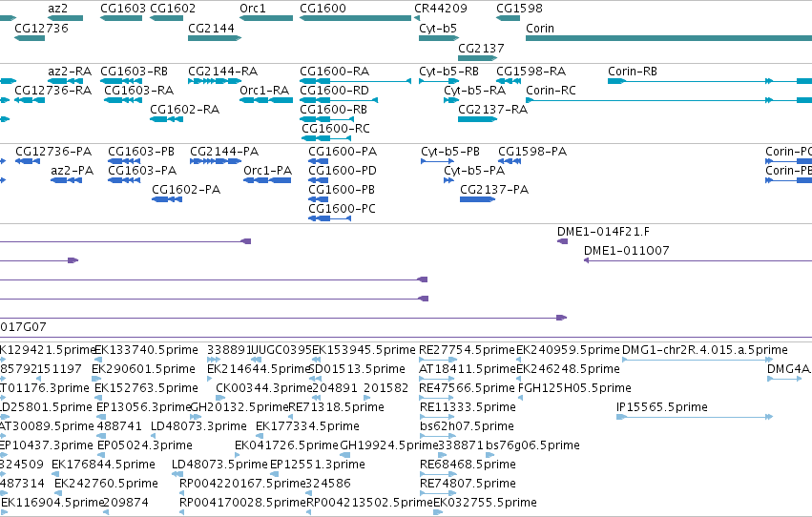Click transcript CG1603-RB
The image size is (812, 517).
[x=121, y=81]
